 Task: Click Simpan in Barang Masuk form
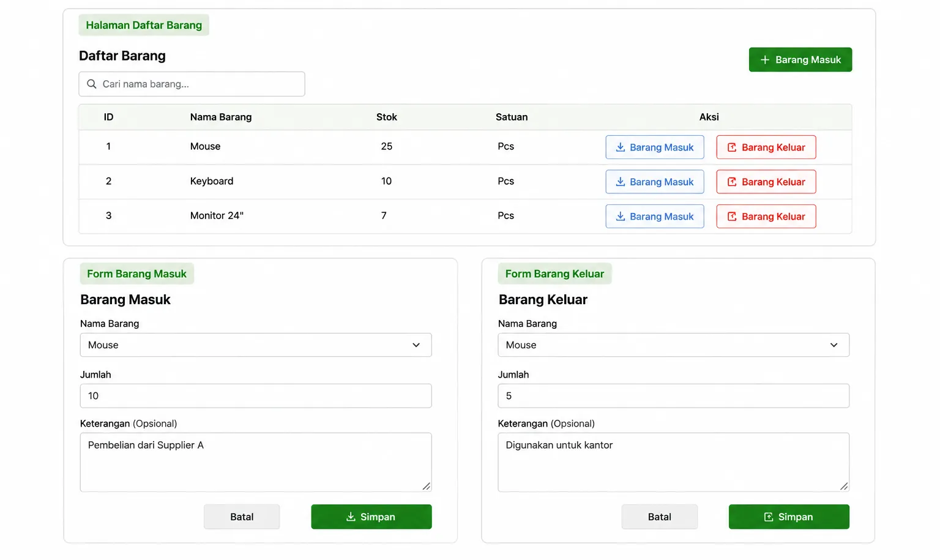pyautogui.click(x=371, y=517)
